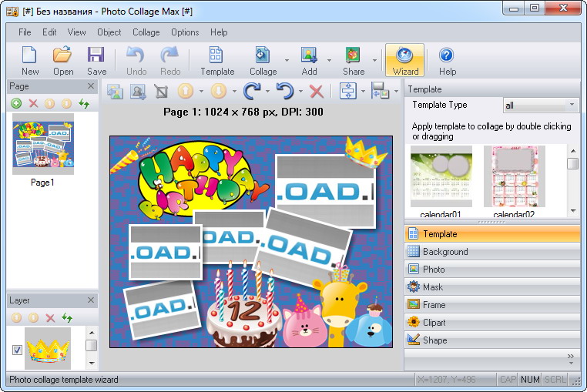Select the calendar02 template thumbnail
Screen dimensions: 587x392
[x=515, y=176]
